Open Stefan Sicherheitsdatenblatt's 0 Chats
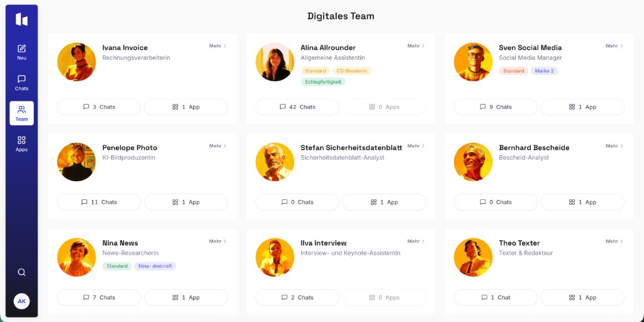Screen dimensions: 644x322 click(x=297, y=202)
